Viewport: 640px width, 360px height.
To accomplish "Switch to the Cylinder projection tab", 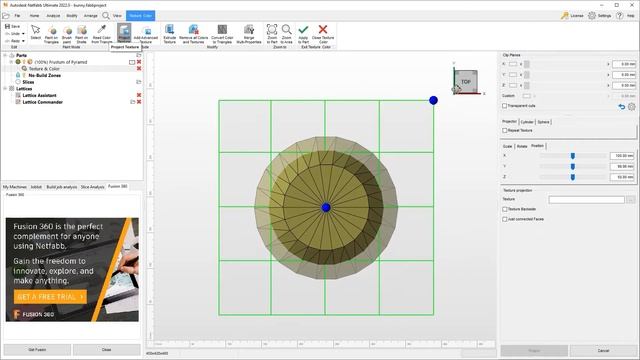I will click(527, 122).
